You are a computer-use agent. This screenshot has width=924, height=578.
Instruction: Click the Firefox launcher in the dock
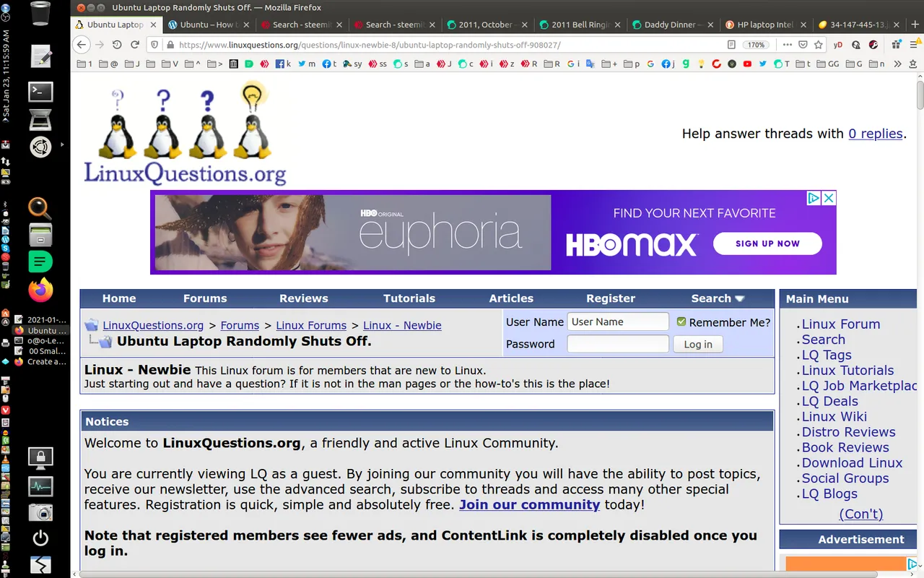tap(40, 290)
